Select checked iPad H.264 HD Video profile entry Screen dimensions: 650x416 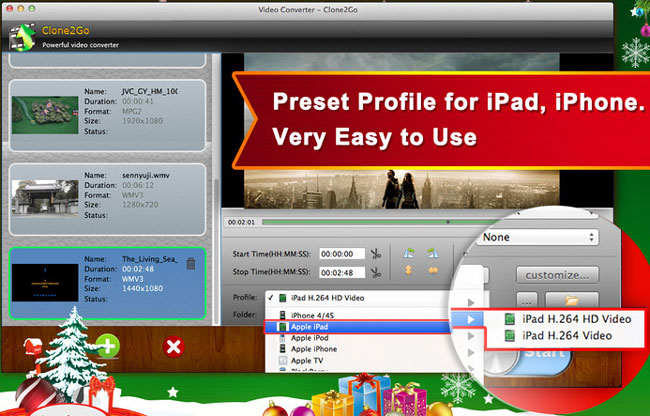pyautogui.click(x=358, y=298)
